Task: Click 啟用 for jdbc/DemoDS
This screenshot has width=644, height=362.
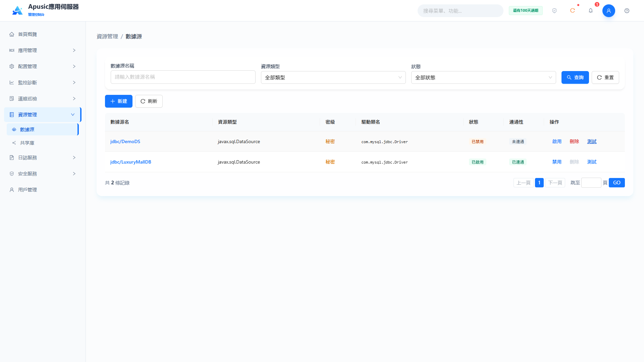Action: pos(557,141)
